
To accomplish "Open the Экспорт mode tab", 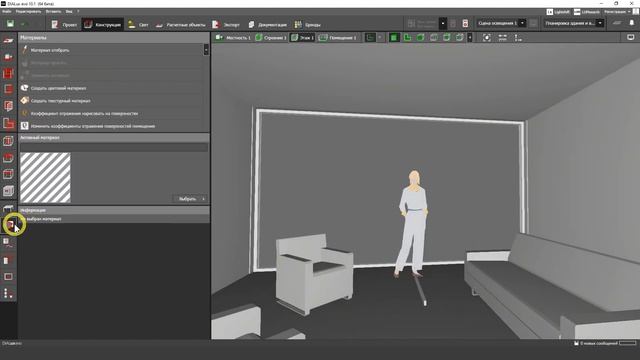I will click(x=226, y=24).
